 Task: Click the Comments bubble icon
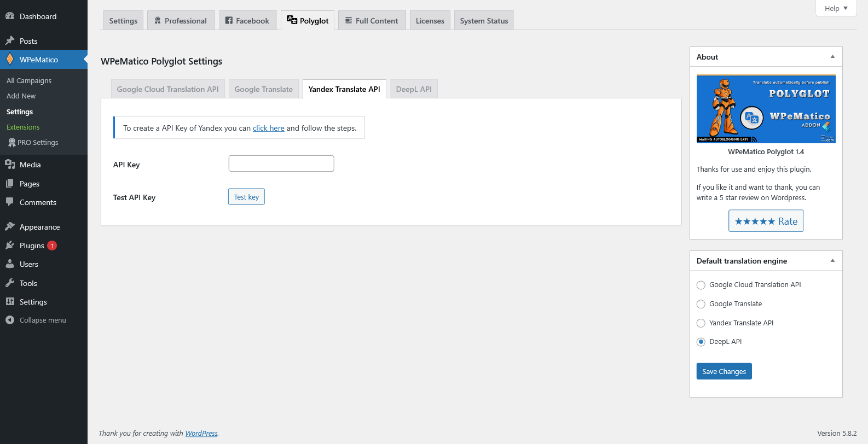(x=10, y=202)
